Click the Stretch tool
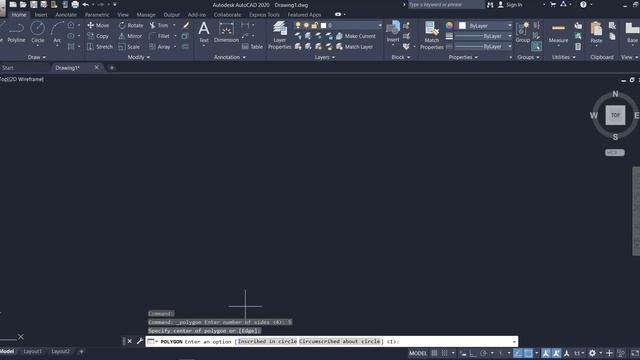Image resolution: width=640 pixels, height=360 pixels. (100, 47)
